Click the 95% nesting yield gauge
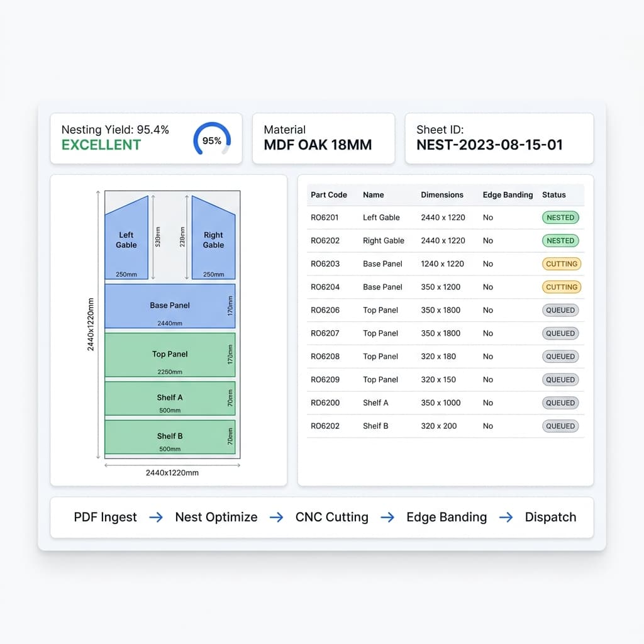This screenshot has width=644, height=644. pos(212,140)
